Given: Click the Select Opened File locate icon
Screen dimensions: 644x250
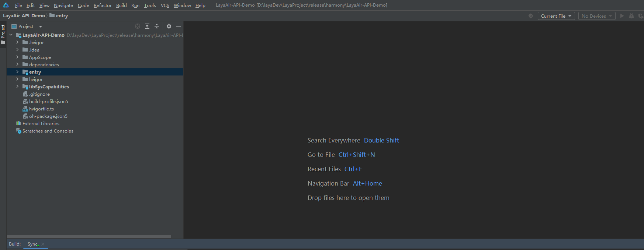Looking at the screenshot, I should point(138,26).
